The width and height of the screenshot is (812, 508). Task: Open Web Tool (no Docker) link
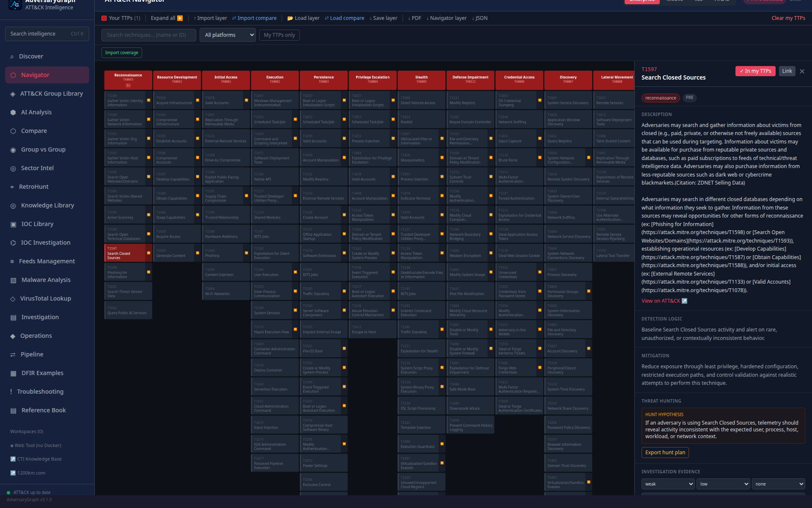[36, 446]
